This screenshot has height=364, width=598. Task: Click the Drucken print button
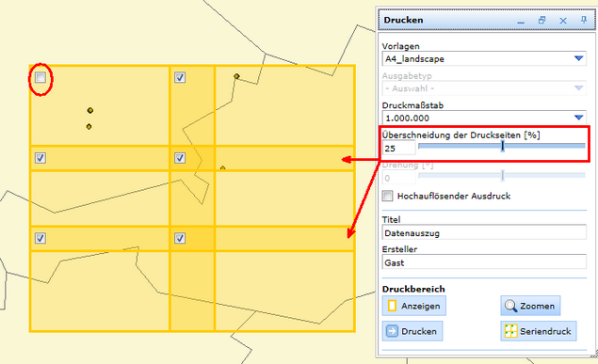[412, 331]
